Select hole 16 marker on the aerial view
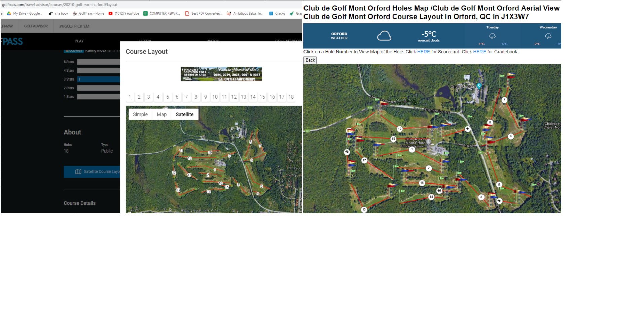Viewport: 644px width, 315px height. [x=422, y=183]
